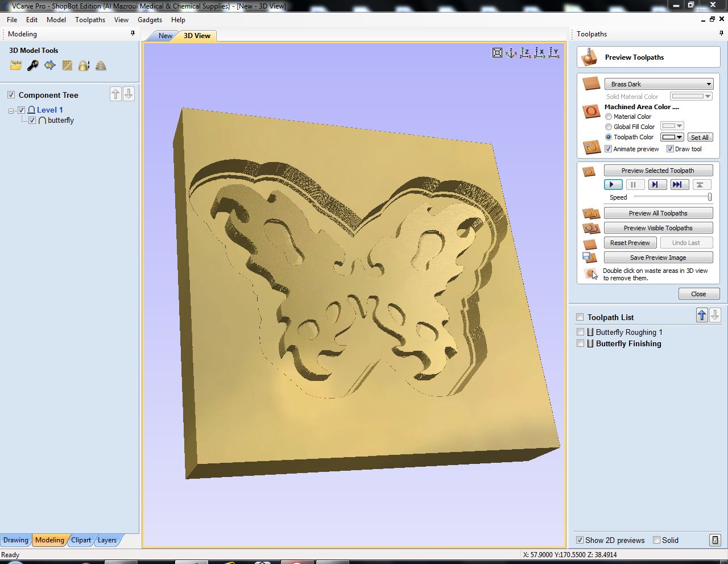Screen dimensions: 728x564
Task: Click the save disk icon beside Save Preview Image
Action: pos(589,258)
